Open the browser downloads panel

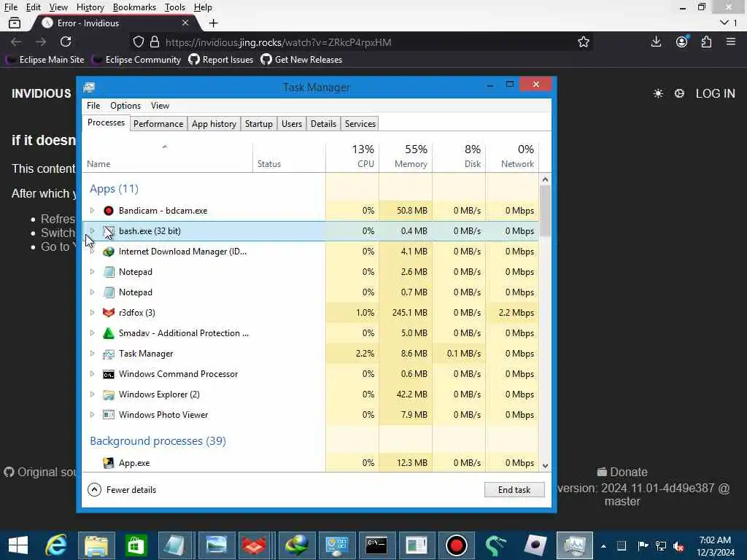[x=656, y=42]
